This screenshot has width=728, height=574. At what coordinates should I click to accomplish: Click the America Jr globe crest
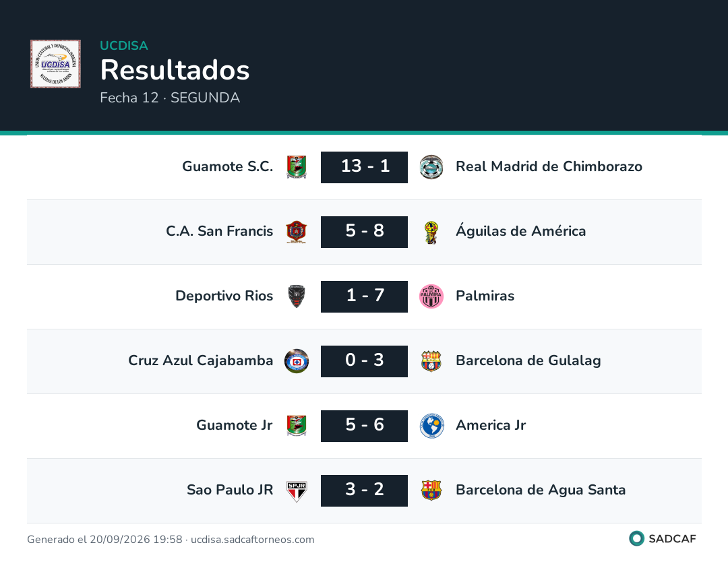tap(431, 426)
